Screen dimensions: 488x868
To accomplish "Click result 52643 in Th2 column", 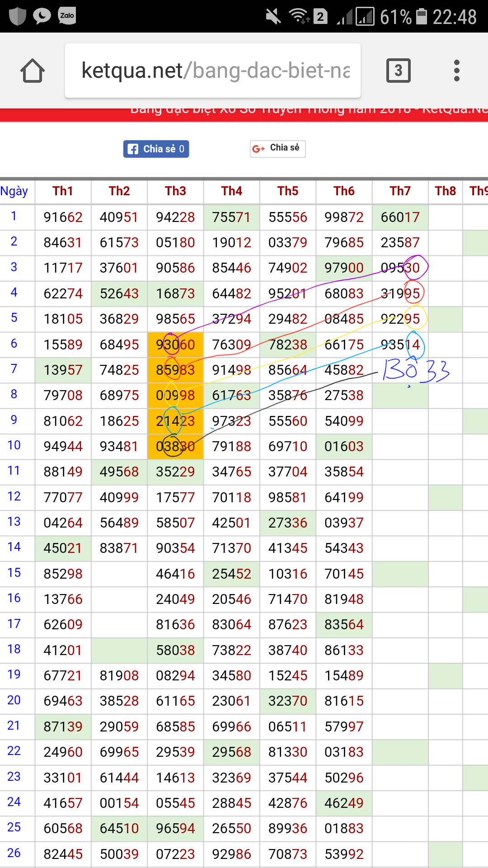I will coord(119,294).
